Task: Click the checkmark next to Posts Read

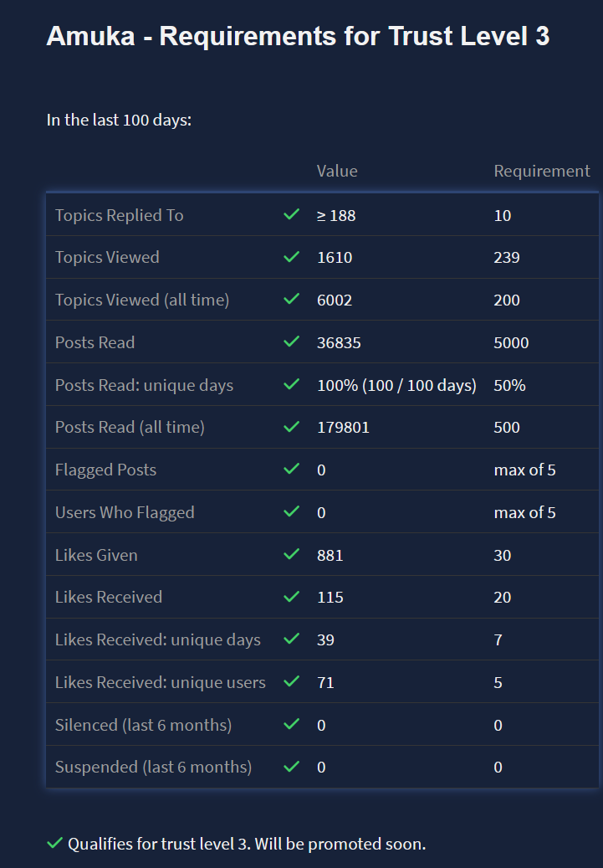Action: tap(291, 342)
